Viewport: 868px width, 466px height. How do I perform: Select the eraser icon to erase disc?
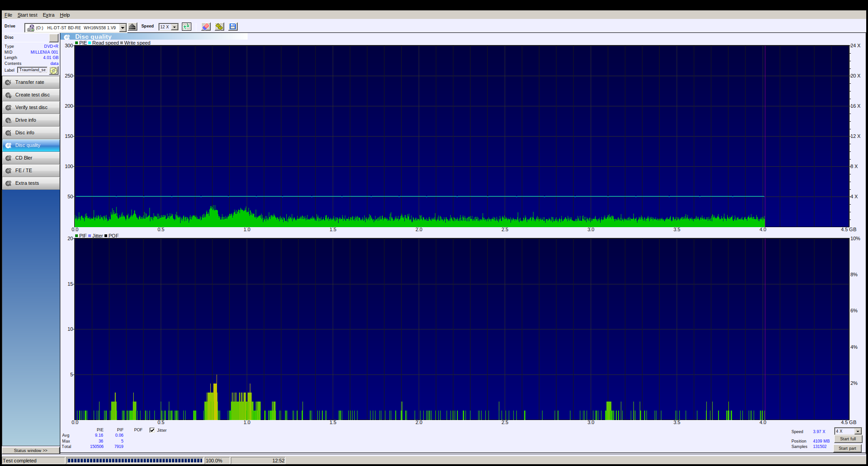click(x=206, y=27)
